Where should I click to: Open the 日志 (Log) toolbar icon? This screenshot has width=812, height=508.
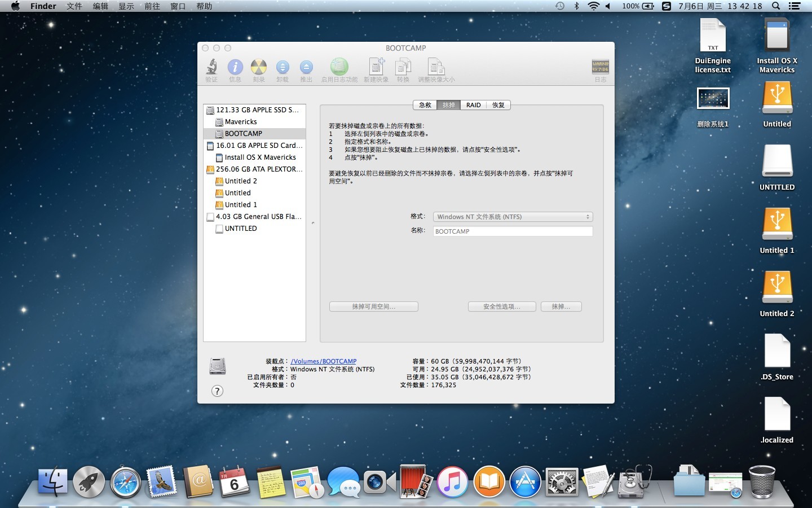pos(601,67)
